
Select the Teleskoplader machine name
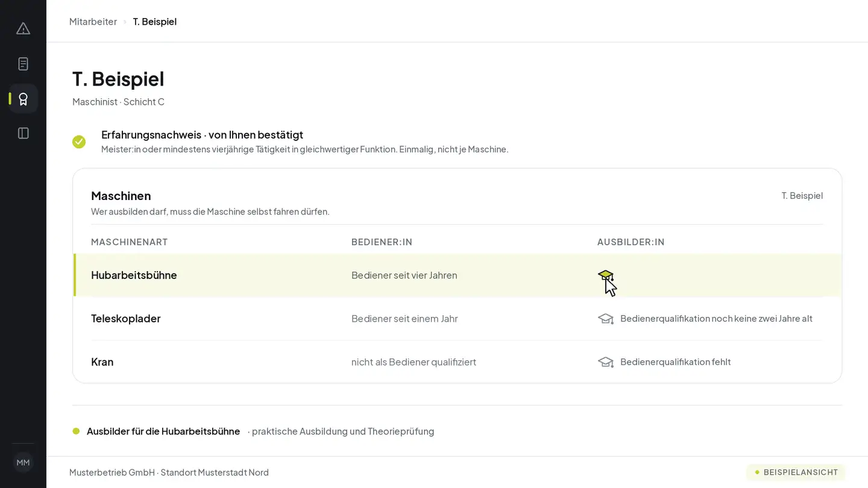tap(126, 319)
